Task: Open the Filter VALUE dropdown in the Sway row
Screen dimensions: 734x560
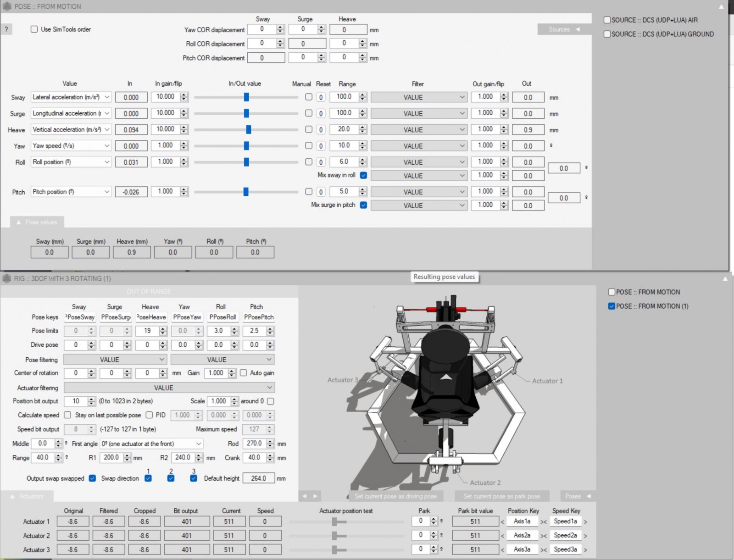Action: [x=419, y=97]
